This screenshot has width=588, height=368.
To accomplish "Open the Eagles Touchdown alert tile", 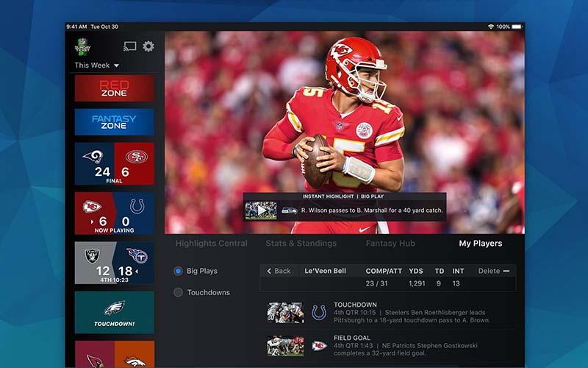I will [x=115, y=312].
